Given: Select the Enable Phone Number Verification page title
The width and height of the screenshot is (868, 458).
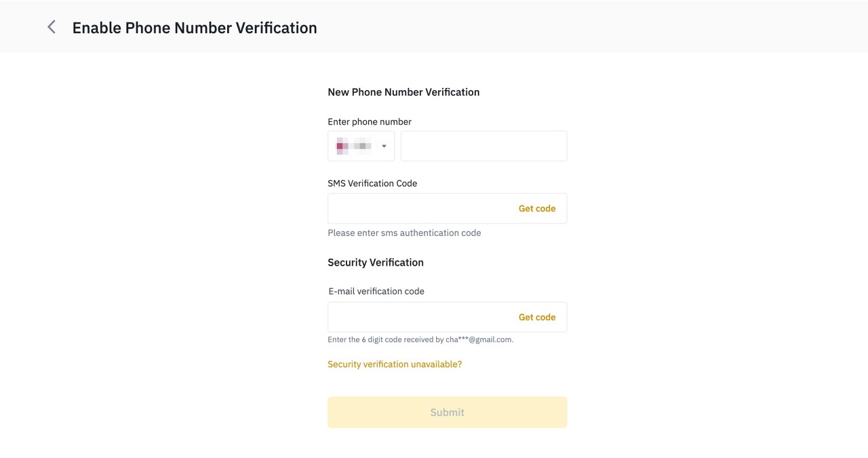Looking at the screenshot, I should click(195, 28).
